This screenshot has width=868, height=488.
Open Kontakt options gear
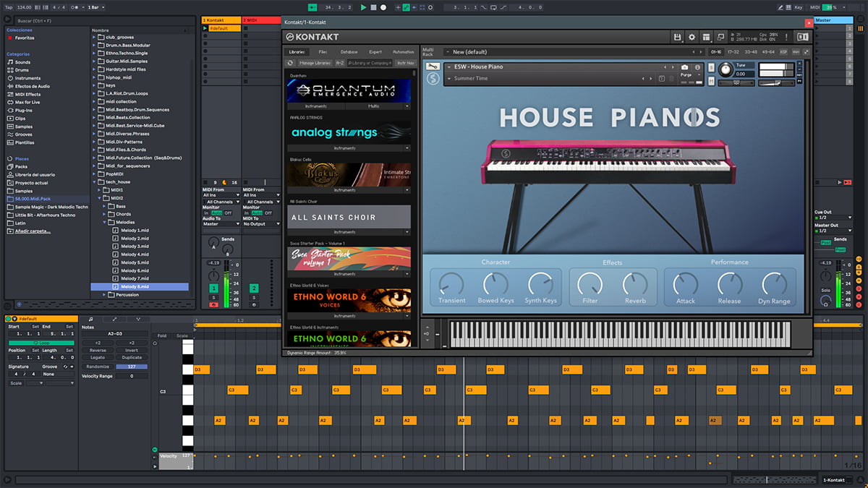[x=692, y=37]
